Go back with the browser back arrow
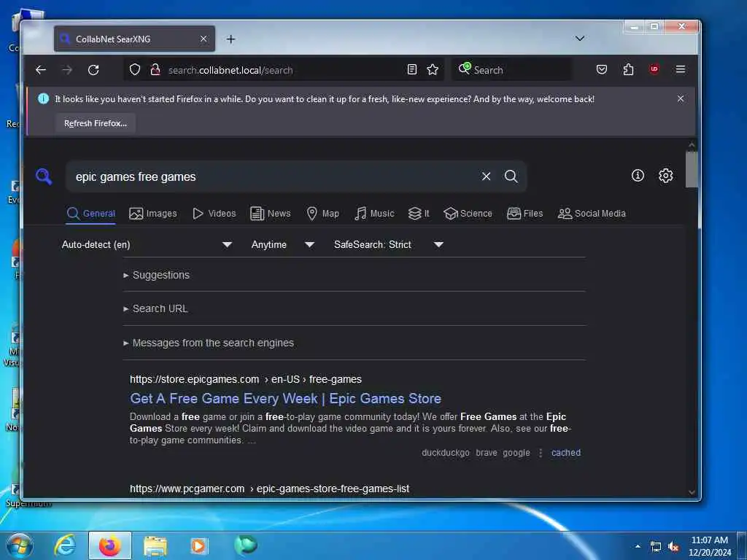The width and height of the screenshot is (747, 560). (x=41, y=70)
